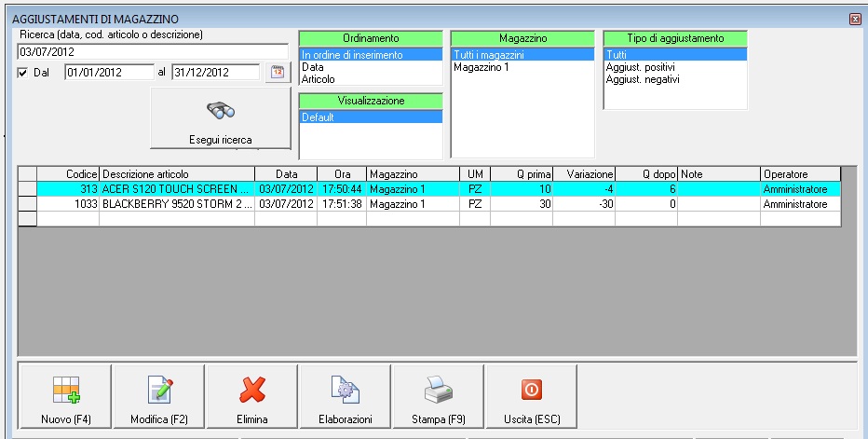This screenshot has width=868, height=439.
Task: Click Q dopo cell 6
Action: point(646,189)
